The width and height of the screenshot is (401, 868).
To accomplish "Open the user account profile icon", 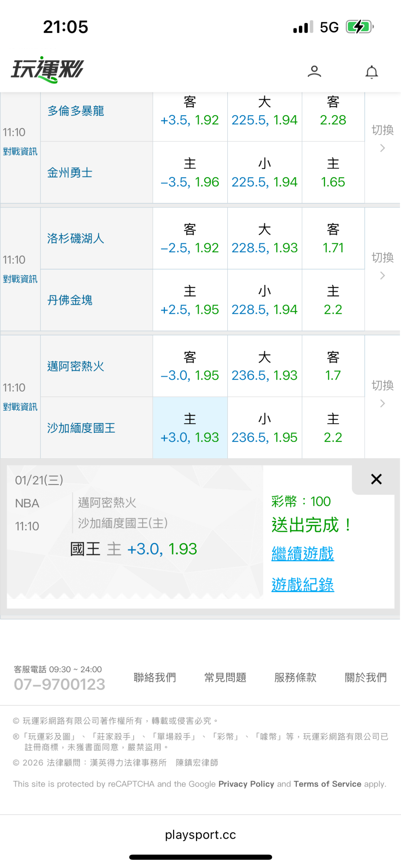I will pyautogui.click(x=314, y=71).
